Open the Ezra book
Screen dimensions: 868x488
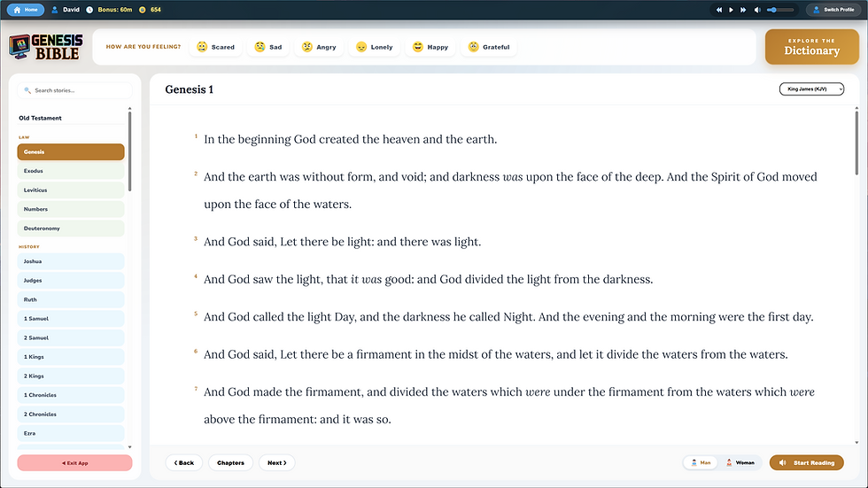(x=71, y=433)
